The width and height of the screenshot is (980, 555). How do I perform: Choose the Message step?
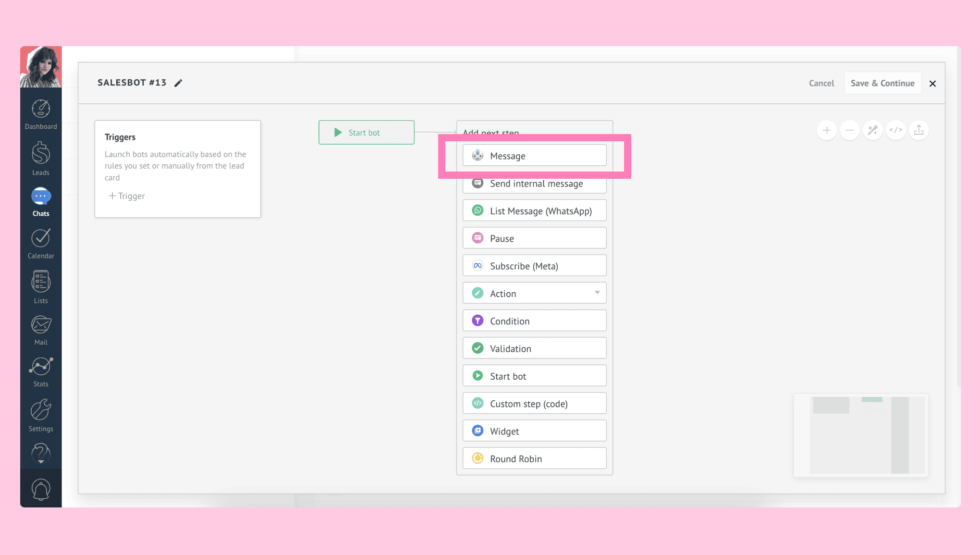pos(534,156)
